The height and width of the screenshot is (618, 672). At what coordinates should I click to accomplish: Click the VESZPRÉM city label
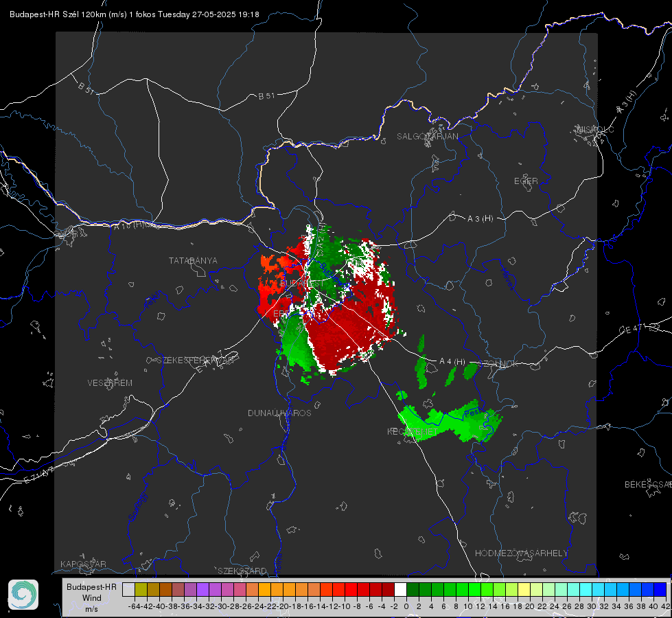pyautogui.click(x=110, y=382)
